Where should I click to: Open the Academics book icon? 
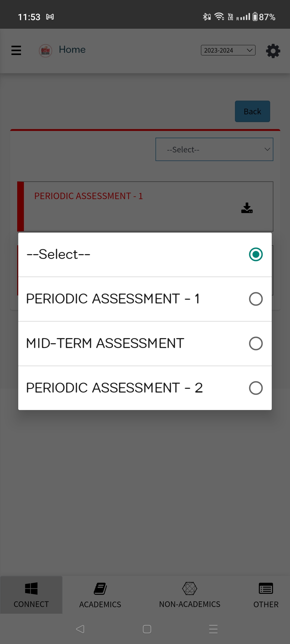pos(100,589)
